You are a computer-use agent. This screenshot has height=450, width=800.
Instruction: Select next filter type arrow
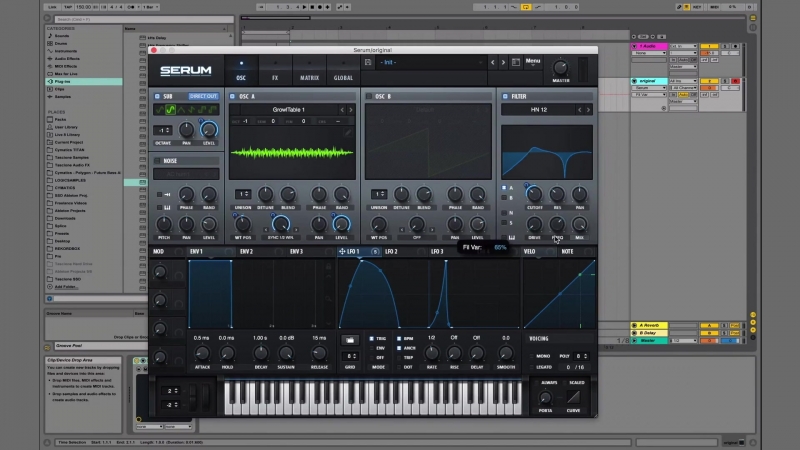pyautogui.click(x=588, y=110)
